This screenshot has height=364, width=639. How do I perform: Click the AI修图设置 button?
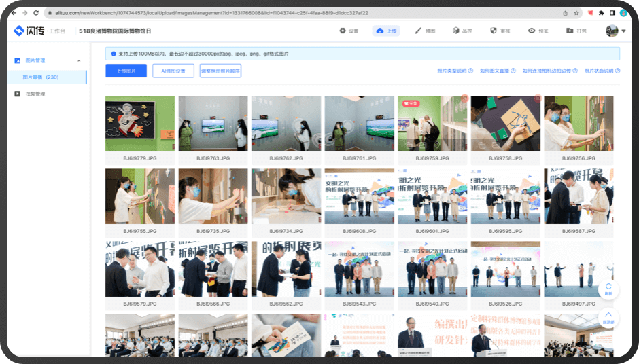tap(173, 71)
